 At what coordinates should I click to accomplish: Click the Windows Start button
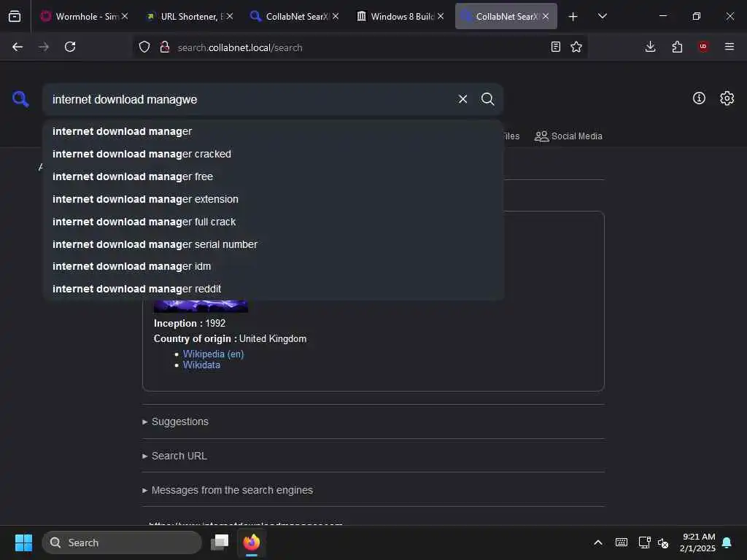23,542
